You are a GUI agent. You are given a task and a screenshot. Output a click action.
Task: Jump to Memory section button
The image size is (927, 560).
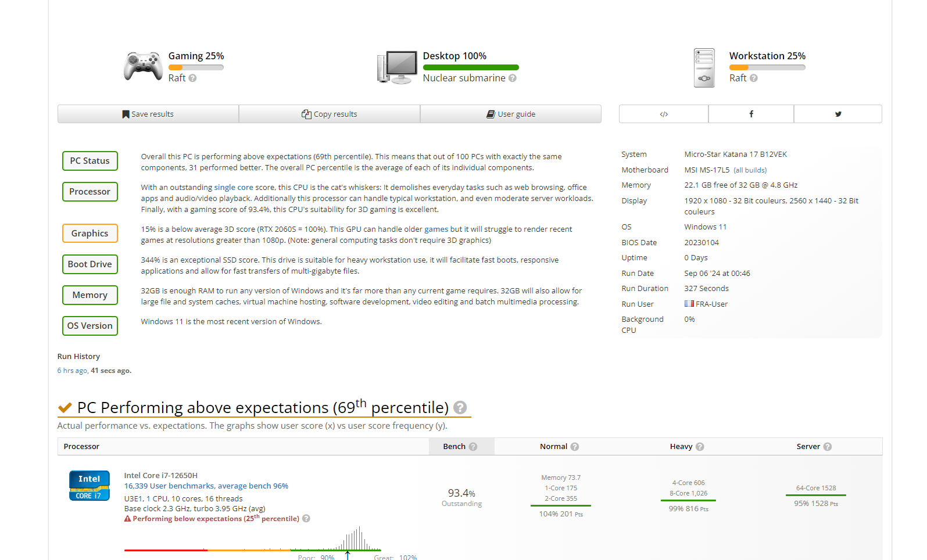click(90, 295)
